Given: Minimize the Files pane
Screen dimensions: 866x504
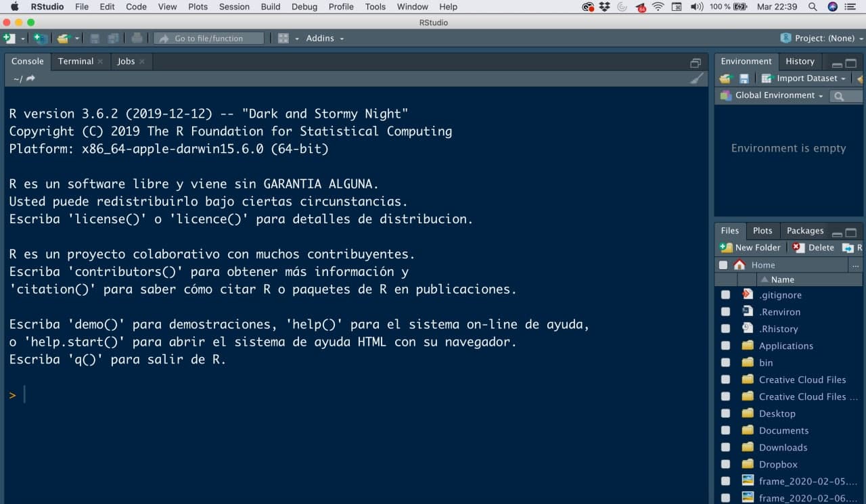Looking at the screenshot, I should point(838,233).
